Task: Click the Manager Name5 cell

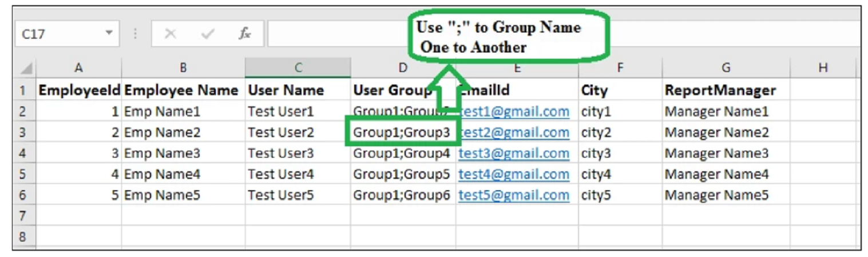Action: click(726, 195)
